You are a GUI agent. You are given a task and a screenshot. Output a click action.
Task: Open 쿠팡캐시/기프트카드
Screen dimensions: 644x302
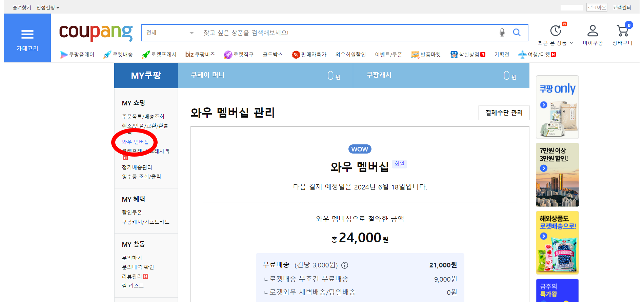(146, 222)
